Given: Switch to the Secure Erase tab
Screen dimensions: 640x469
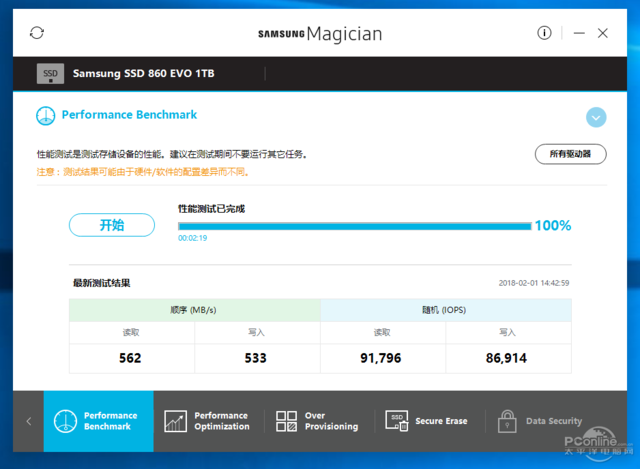Looking at the screenshot, I should coord(429,421).
